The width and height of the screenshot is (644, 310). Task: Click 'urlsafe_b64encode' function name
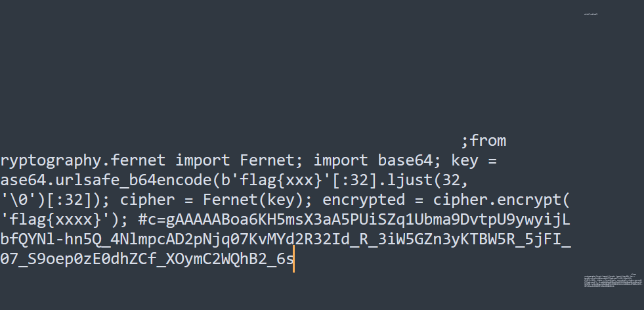point(133,180)
